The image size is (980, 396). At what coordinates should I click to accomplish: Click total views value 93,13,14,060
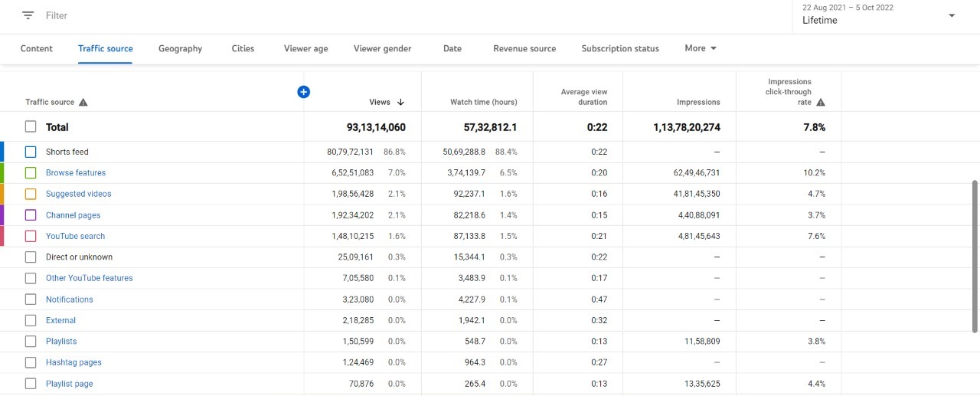click(x=376, y=127)
